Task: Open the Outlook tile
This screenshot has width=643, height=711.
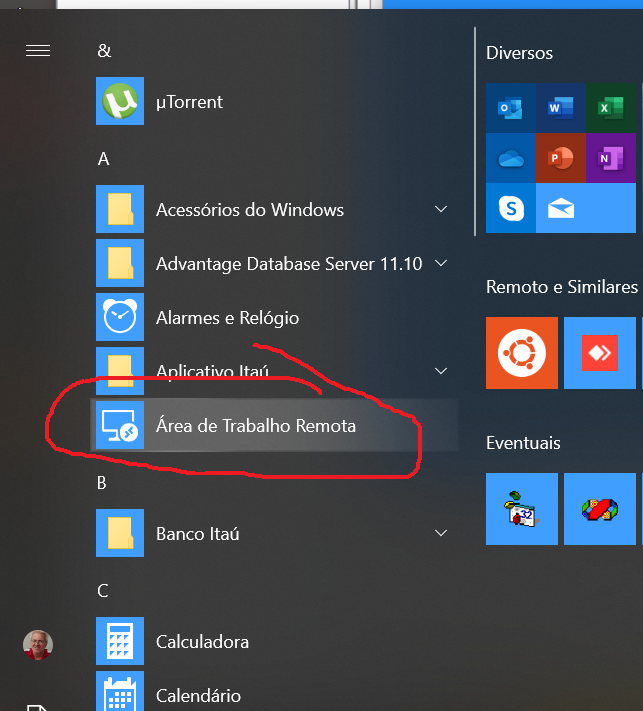Action: tap(511, 108)
